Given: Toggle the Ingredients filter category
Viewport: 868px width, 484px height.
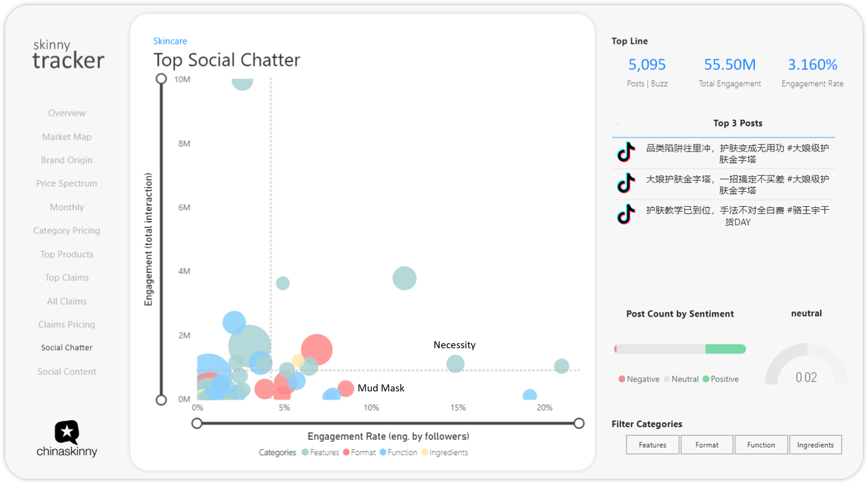Looking at the screenshot, I should pos(816,445).
